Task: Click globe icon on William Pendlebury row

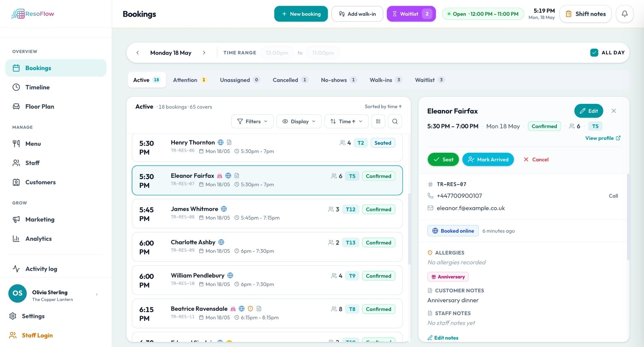Action: click(x=230, y=275)
